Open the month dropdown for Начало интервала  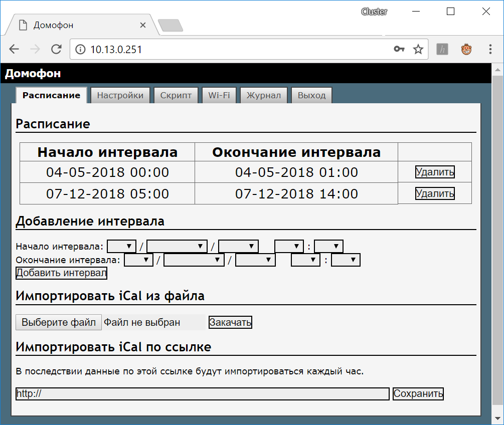click(x=177, y=246)
